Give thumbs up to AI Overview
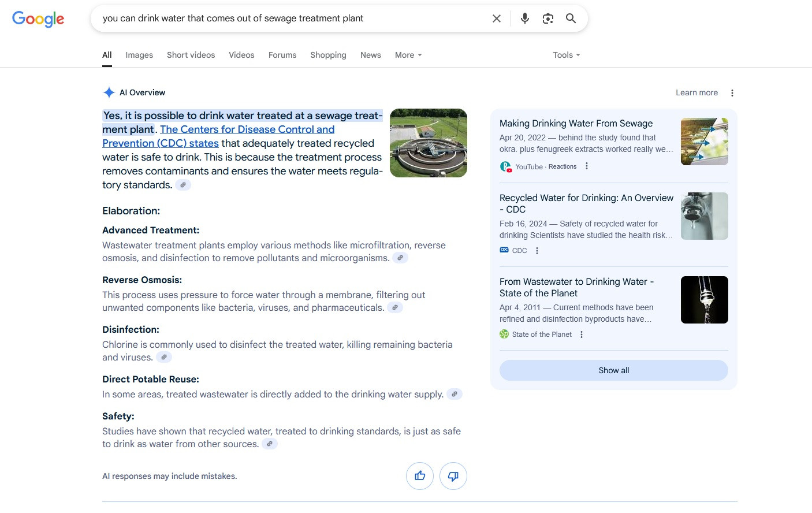The height and width of the screenshot is (513, 812). click(420, 476)
